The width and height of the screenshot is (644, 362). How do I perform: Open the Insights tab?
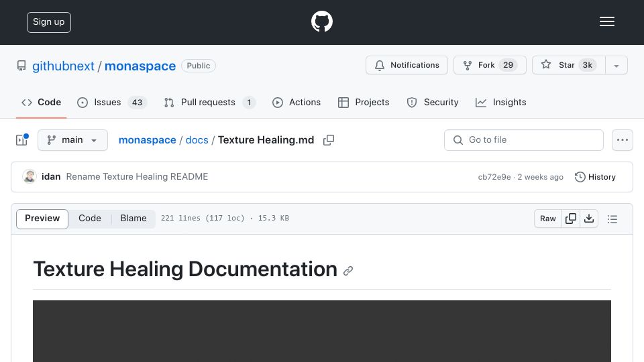click(x=500, y=102)
